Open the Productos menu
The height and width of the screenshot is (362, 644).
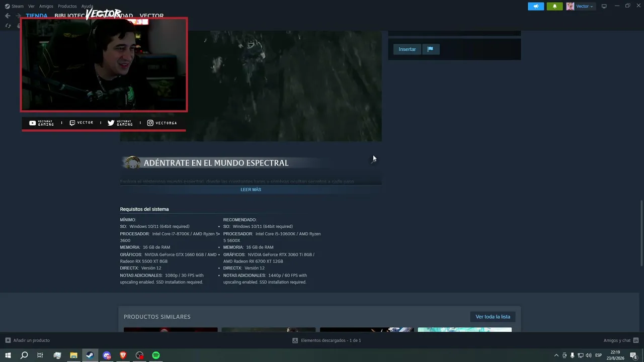click(67, 6)
